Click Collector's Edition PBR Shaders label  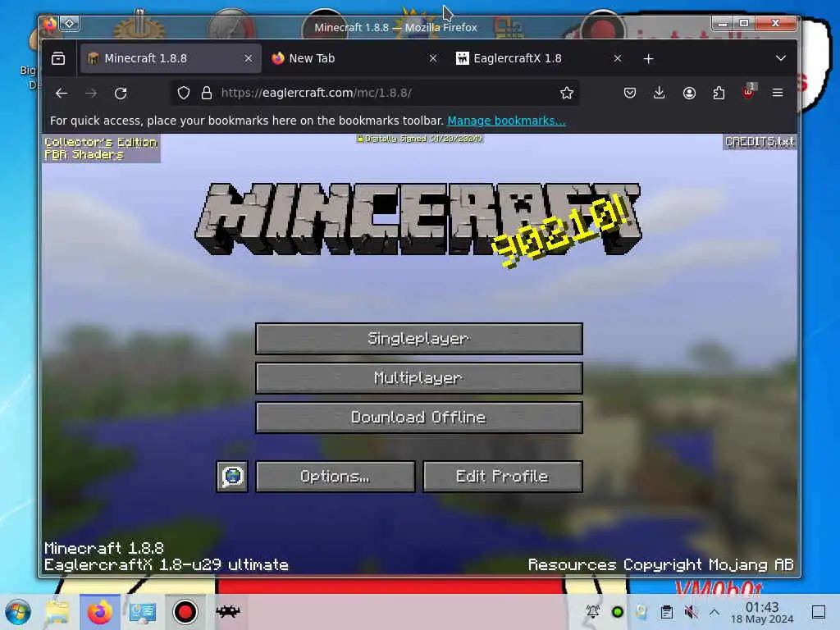click(x=101, y=148)
